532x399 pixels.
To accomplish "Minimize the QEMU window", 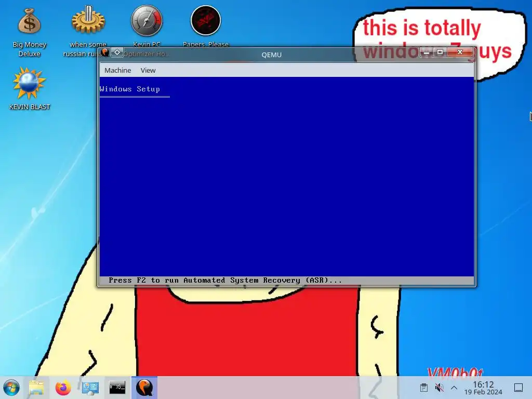I will coord(427,52).
